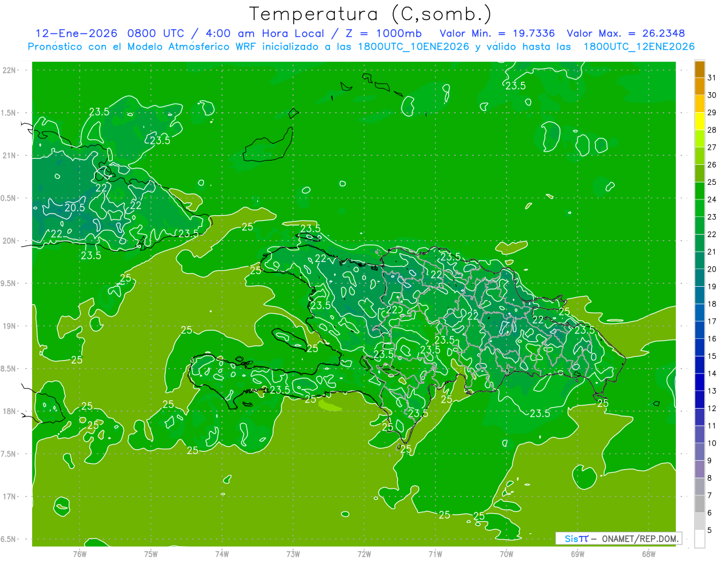
Task: Click the blue color band between legend values 15 and 16
Action: point(699,347)
